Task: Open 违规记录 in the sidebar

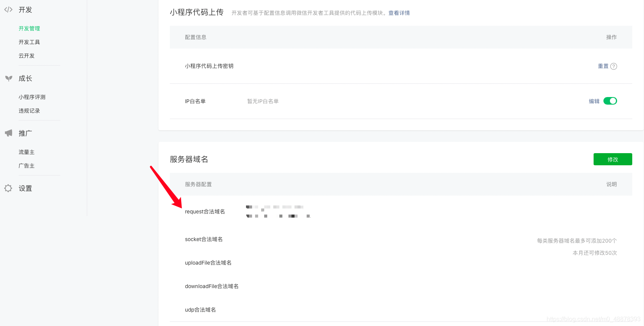Action: coord(29,111)
